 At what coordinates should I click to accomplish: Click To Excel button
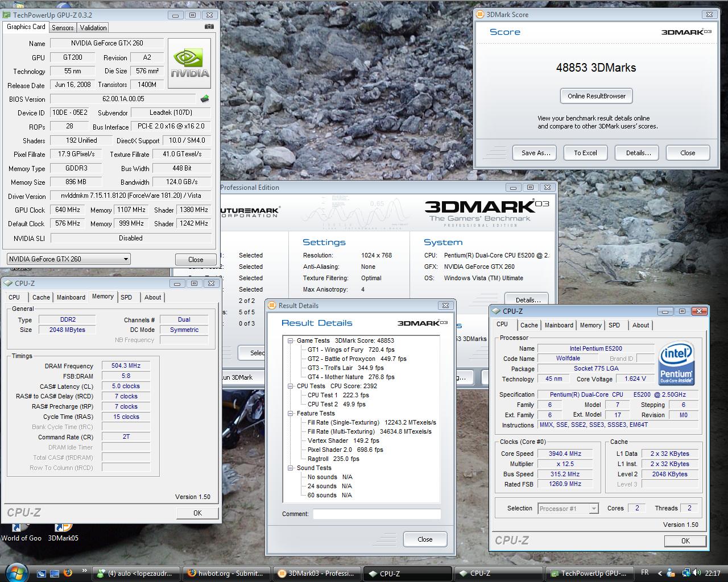(585, 153)
